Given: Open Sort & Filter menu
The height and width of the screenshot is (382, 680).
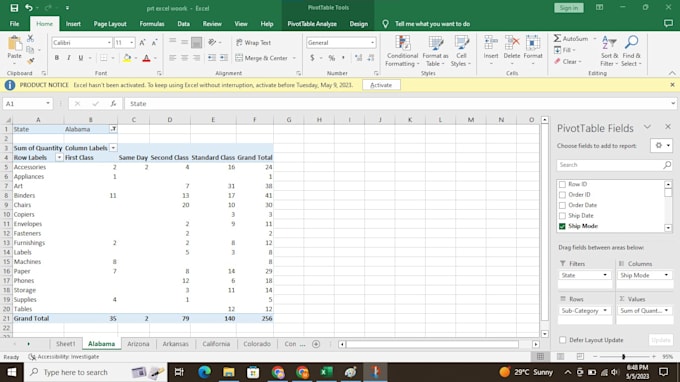Looking at the screenshot, I should (609, 51).
